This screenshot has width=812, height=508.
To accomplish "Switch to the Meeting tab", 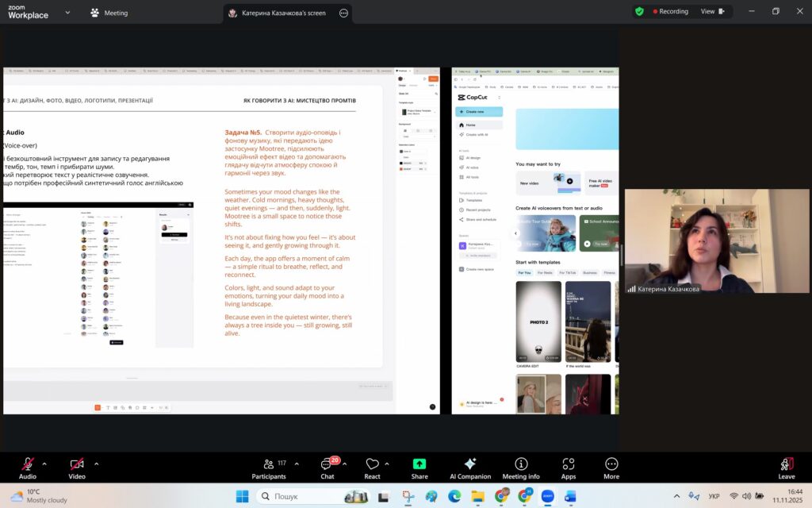I will point(109,13).
